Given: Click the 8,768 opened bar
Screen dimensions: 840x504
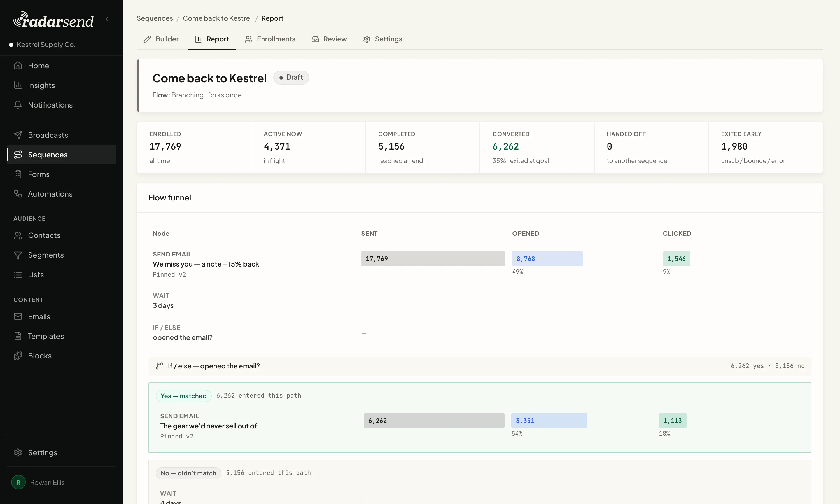Looking at the screenshot, I should (x=547, y=259).
